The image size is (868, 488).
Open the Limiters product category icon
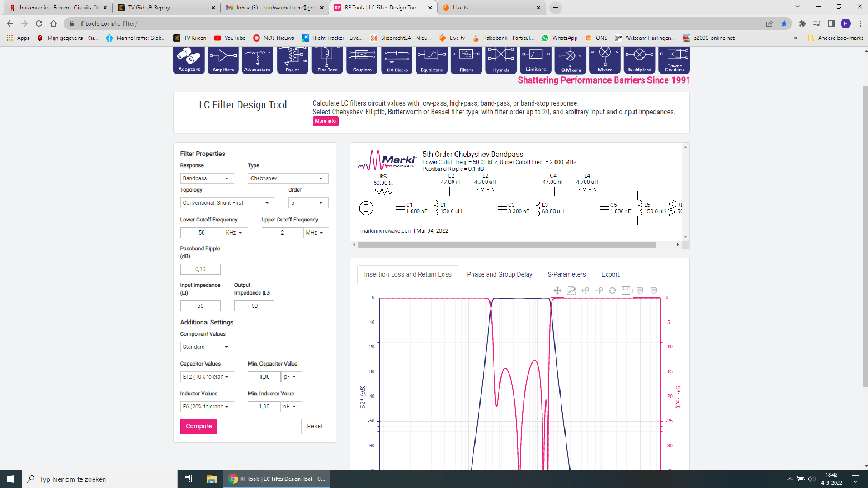coord(536,60)
